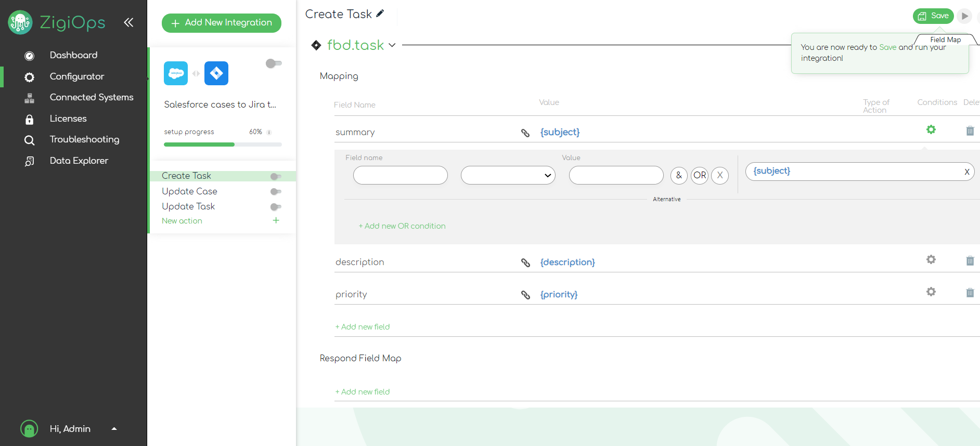Click the Configurator gear icon

tap(30, 77)
